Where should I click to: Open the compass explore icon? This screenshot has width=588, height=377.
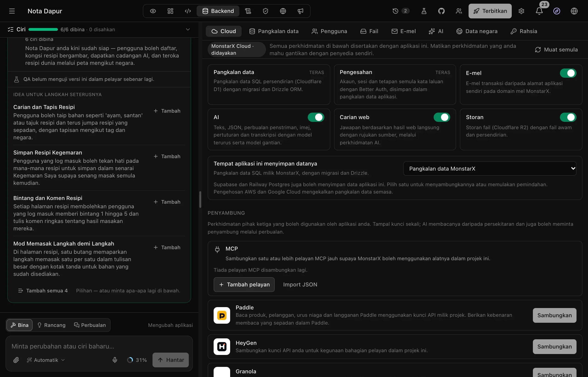(x=557, y=11)
